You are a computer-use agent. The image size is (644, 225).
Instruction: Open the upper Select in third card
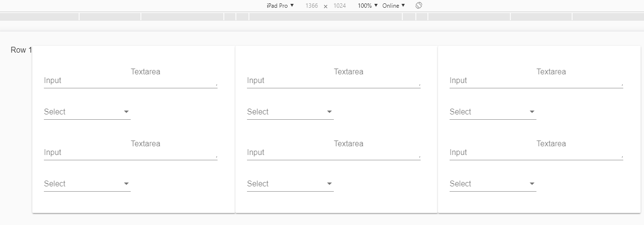(493, 112)
